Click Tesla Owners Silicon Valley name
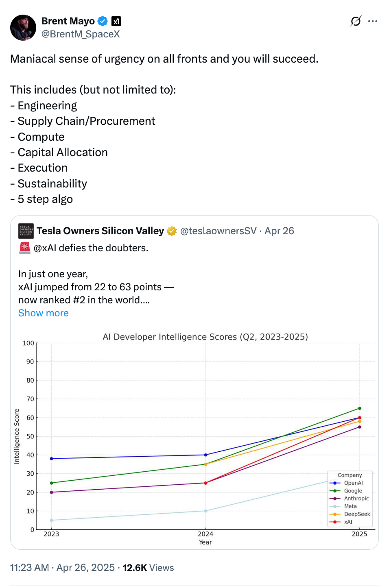The width and height of the screenshot is (389, 588). tap(100, 231)
